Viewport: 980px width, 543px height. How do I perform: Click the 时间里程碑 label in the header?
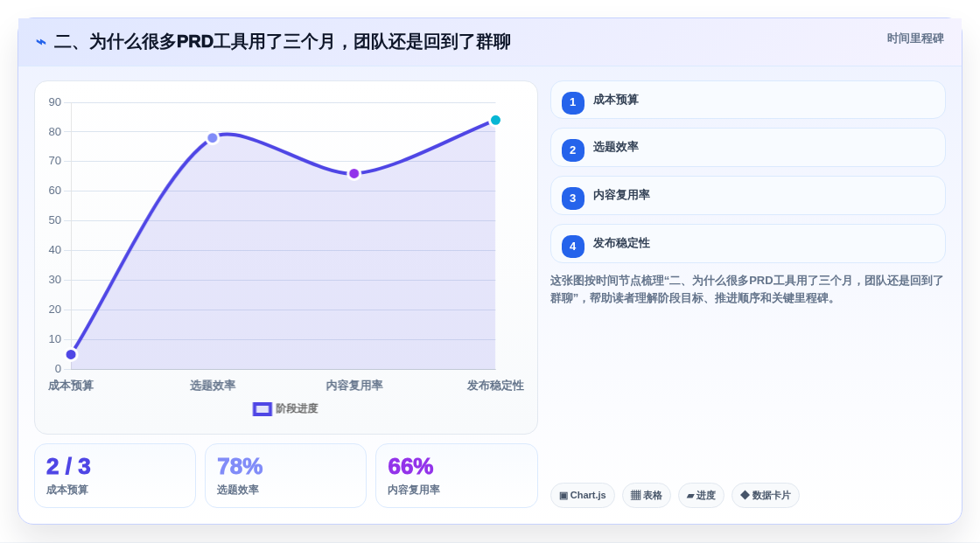click(x=915, y=38)
